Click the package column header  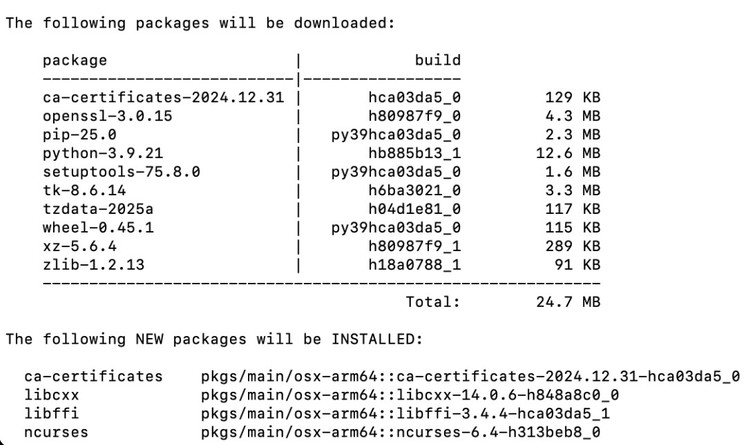tap(75, 60)
